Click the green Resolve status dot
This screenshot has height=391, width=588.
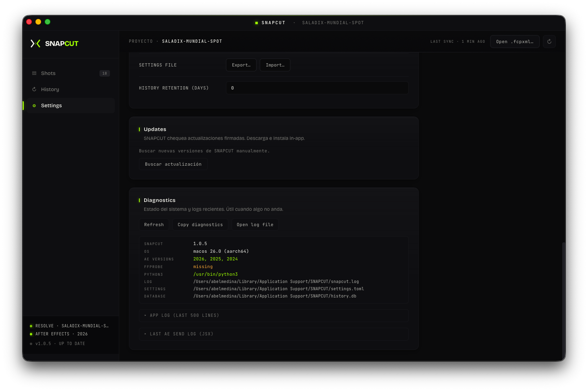pos(31,326)
